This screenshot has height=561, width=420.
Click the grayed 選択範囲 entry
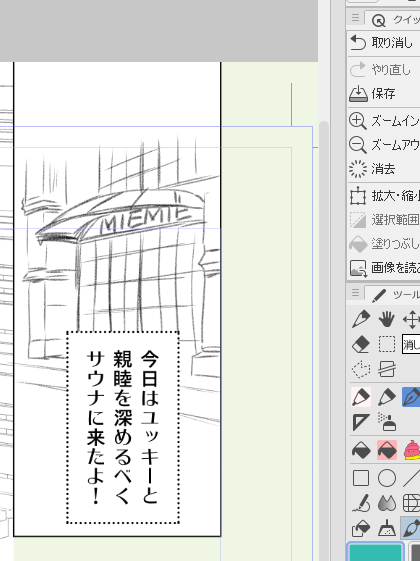tap(384, 220)
